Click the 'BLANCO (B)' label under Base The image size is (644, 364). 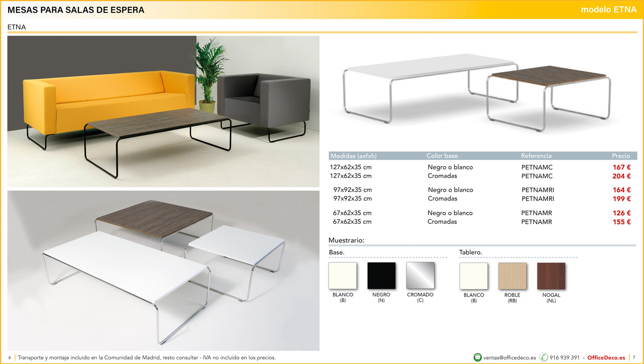coord(343,298)
